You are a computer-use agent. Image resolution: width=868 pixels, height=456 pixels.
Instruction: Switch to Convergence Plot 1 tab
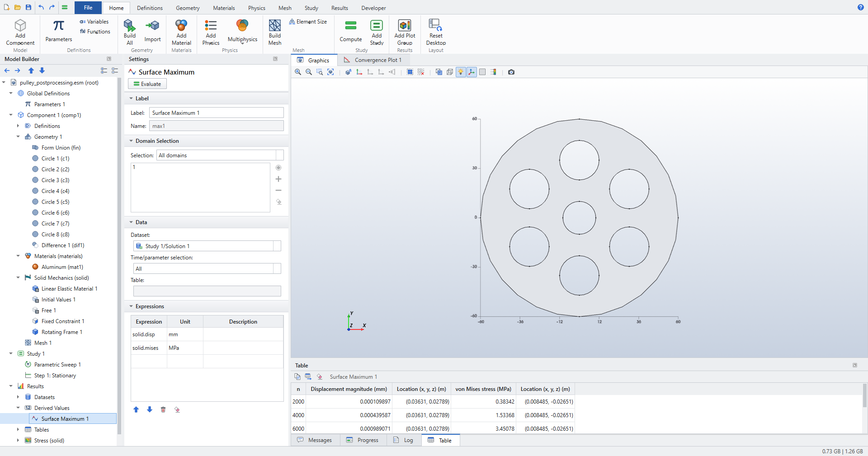[x=373, y=60]
